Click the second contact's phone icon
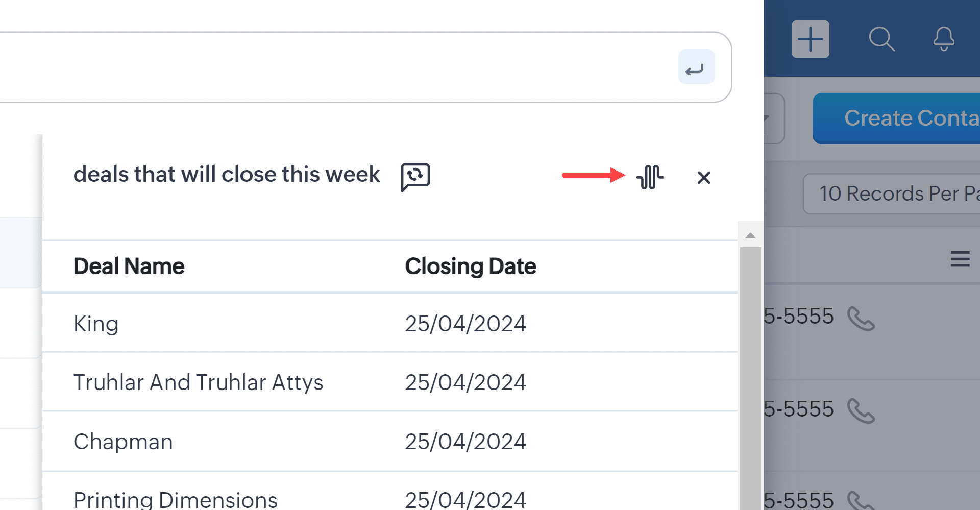Image resolution: width=980 pixels, height=510 pixels. (861, 411)
